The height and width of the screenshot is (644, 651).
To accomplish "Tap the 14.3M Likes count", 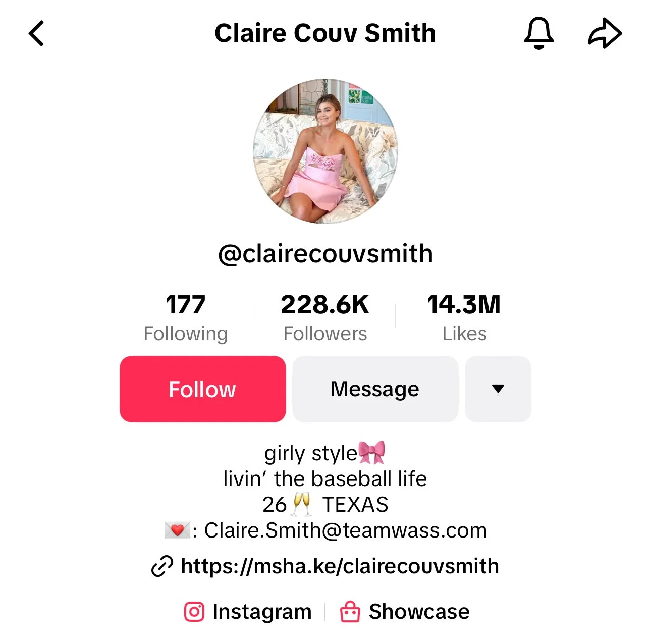I will pyautogui.click(x=464, y=318).
